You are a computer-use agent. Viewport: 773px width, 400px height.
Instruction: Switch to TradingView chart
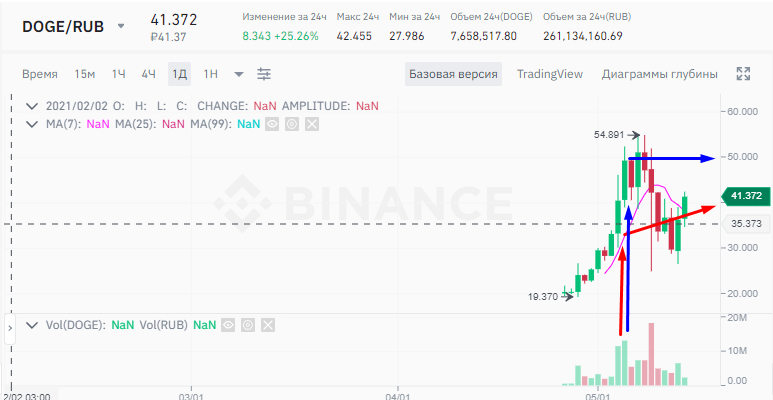pos(550,74)
